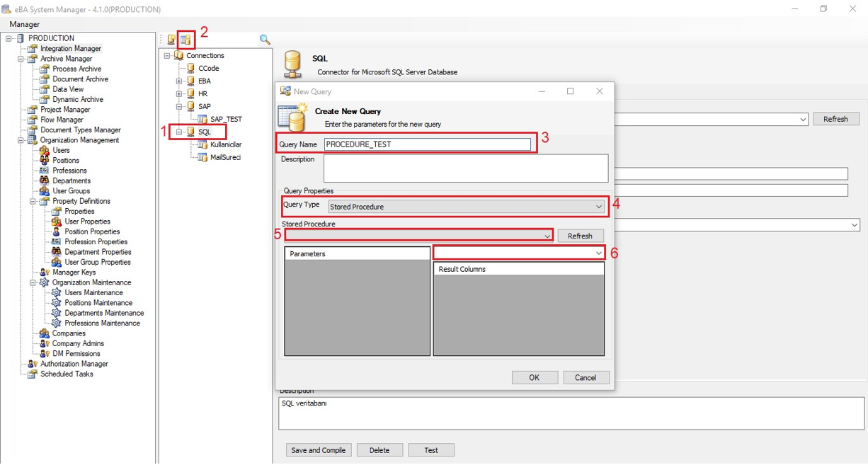This screenshot has height=465, width=868.
Task: Click the Query Name input field
Action: click(427, 144)
